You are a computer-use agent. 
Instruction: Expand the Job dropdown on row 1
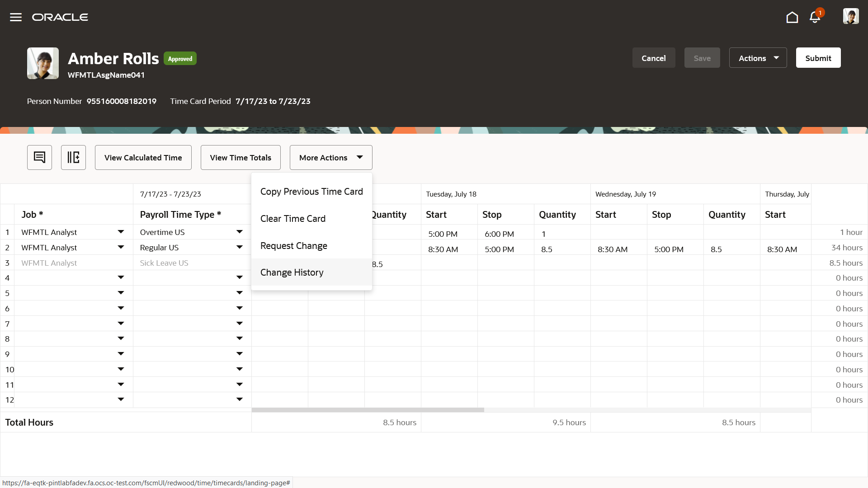pyautogui.click(x=120, y=232)
